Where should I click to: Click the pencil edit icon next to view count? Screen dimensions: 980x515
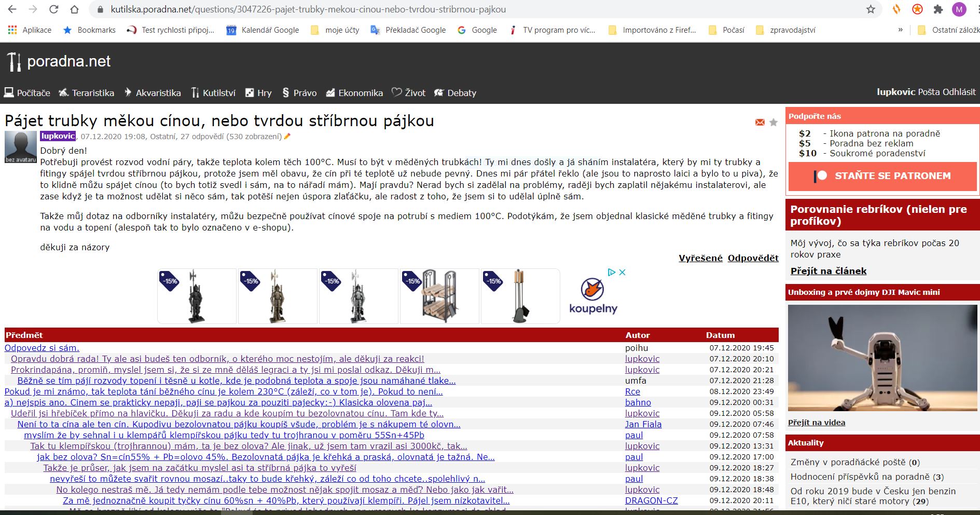pyautogui.click(x=287, y=137)
